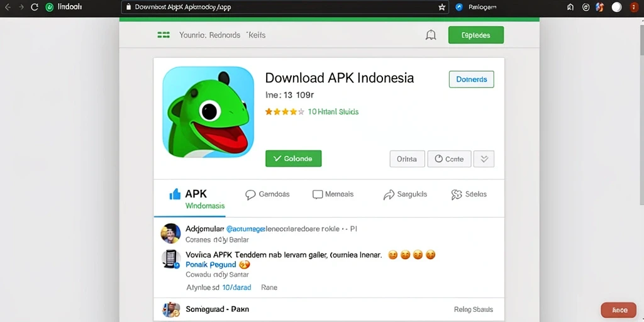Select the APK tab with thumbs-up

(x=189, y=198)
